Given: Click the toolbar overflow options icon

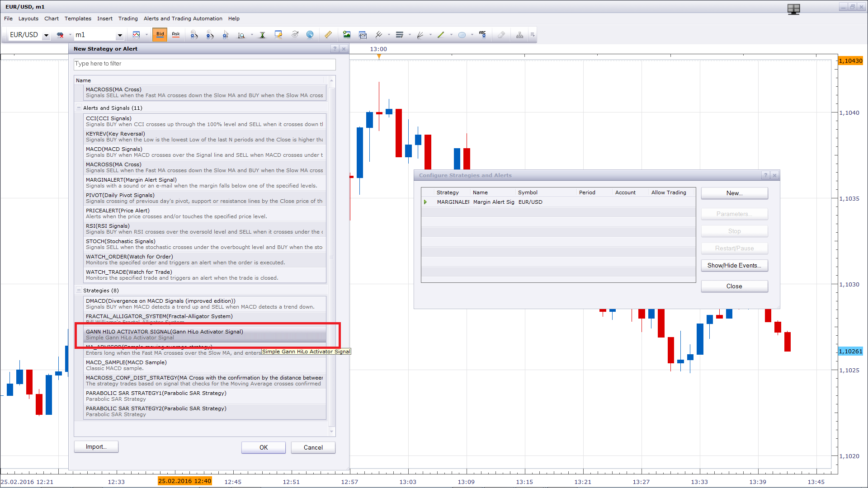Looking at the screenshot, I should click(x=533, y=35).
